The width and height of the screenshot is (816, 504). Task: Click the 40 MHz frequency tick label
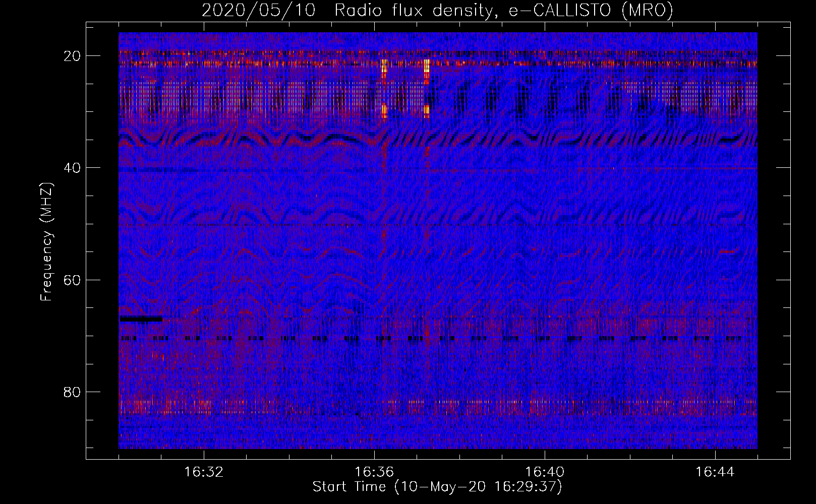click(72, 168)
